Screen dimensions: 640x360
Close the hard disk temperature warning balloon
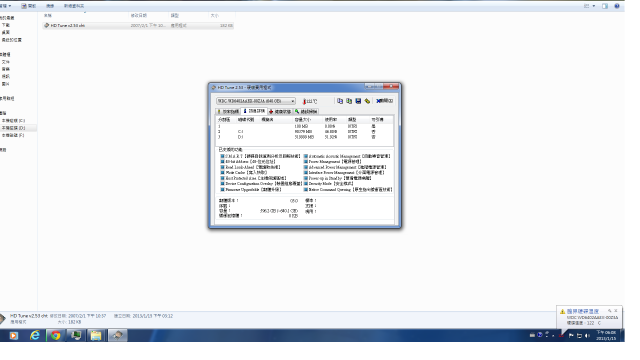click(616, 311)
